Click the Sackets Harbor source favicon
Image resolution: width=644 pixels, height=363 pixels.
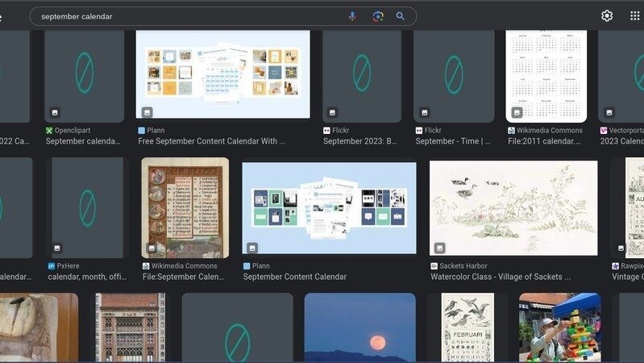pos(434,265)
